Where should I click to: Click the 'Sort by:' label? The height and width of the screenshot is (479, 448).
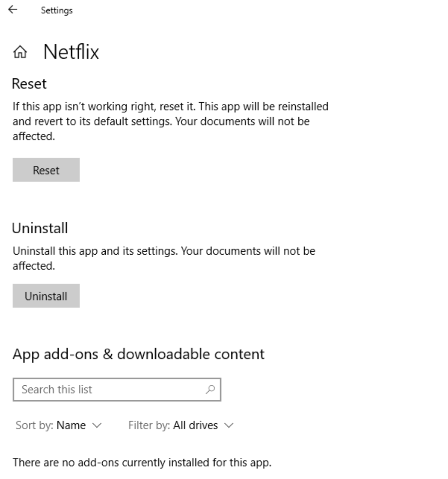click(x=35, y=425)
